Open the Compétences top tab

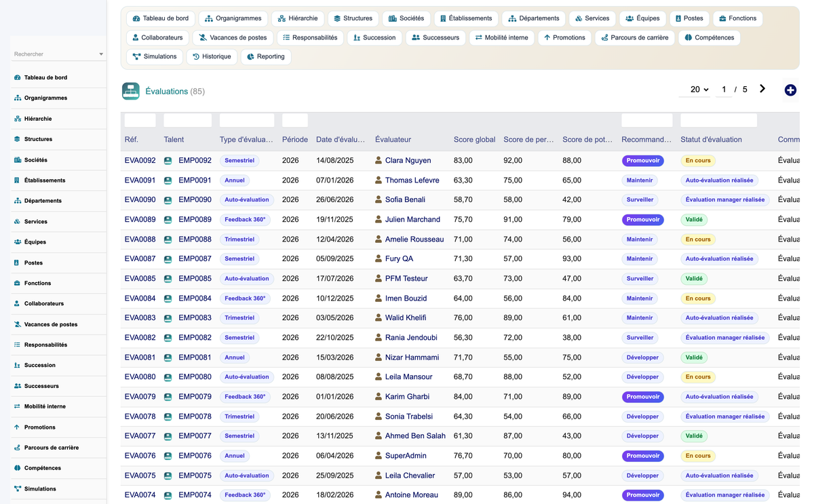(x=709, y=37)
